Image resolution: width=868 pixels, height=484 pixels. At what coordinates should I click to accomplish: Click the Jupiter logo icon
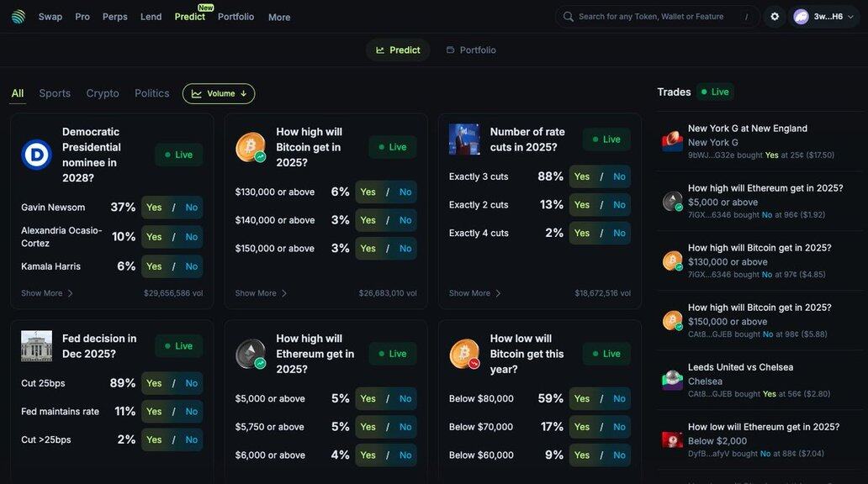point(19,17)
